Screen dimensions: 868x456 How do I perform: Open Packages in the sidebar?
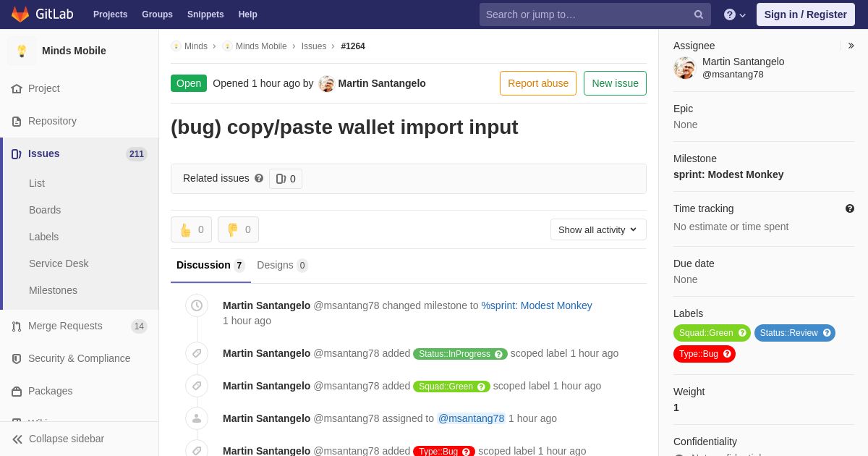80,391
